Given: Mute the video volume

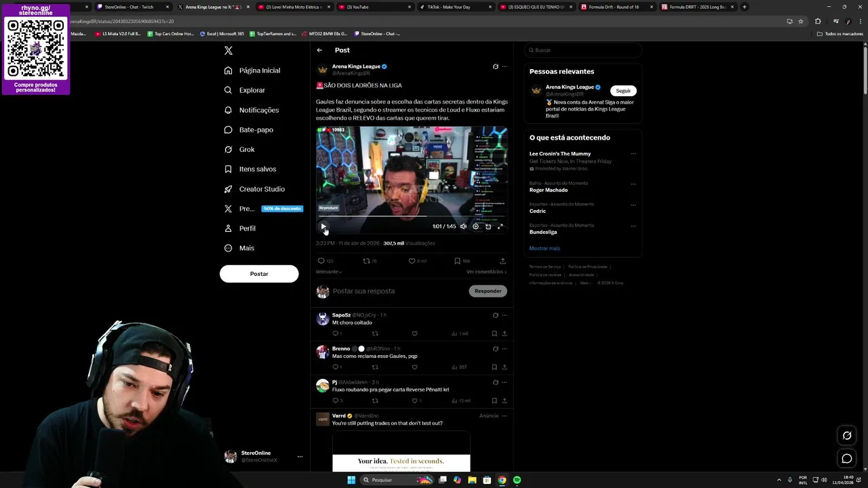Looking at the screenshot, I should [x=463, y=226].
